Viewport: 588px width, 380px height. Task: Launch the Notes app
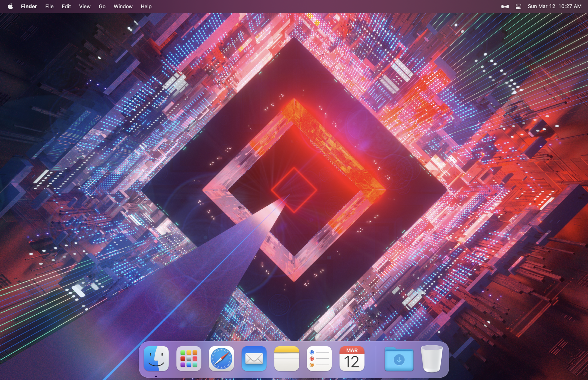(x=287, y=359)
